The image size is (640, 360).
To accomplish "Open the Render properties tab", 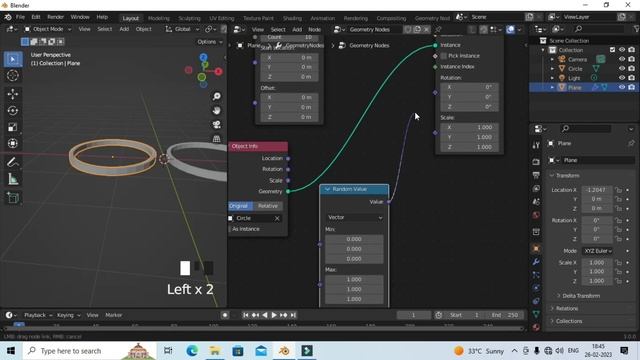I will pyautogui.click(x=536, y=162).
